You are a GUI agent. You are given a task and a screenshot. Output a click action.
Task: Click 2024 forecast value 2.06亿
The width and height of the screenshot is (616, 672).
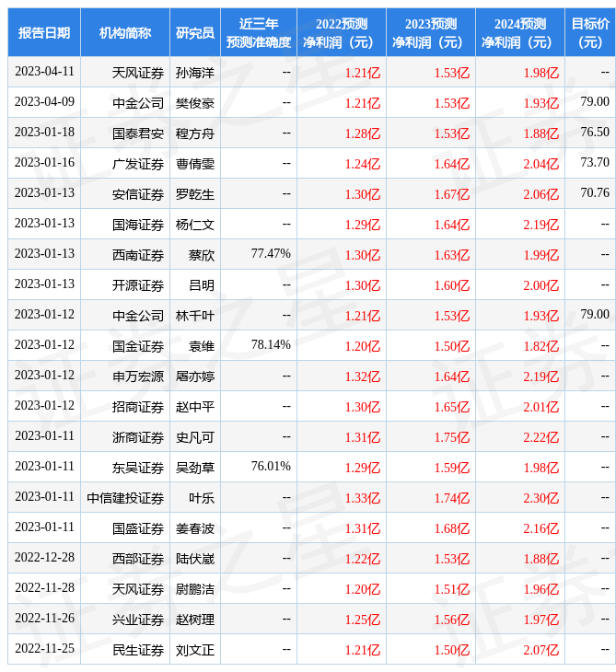pyautogui.click(x=541, y=194)
